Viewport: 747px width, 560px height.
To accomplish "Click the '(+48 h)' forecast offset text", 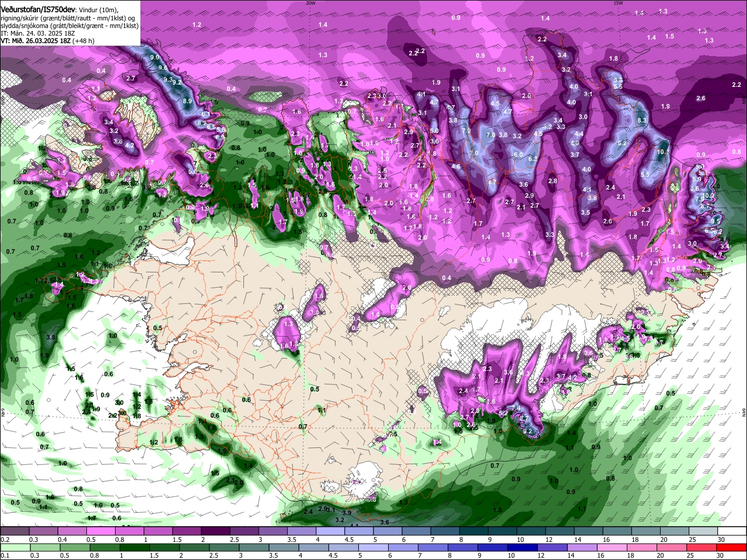I will [83, 41].
